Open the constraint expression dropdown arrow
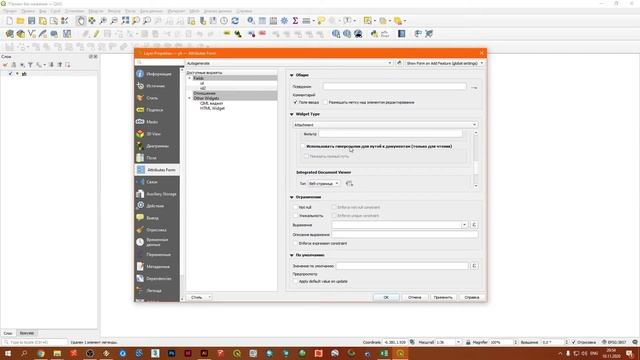This screenshot has height=360, width=640. pos(464,225)
